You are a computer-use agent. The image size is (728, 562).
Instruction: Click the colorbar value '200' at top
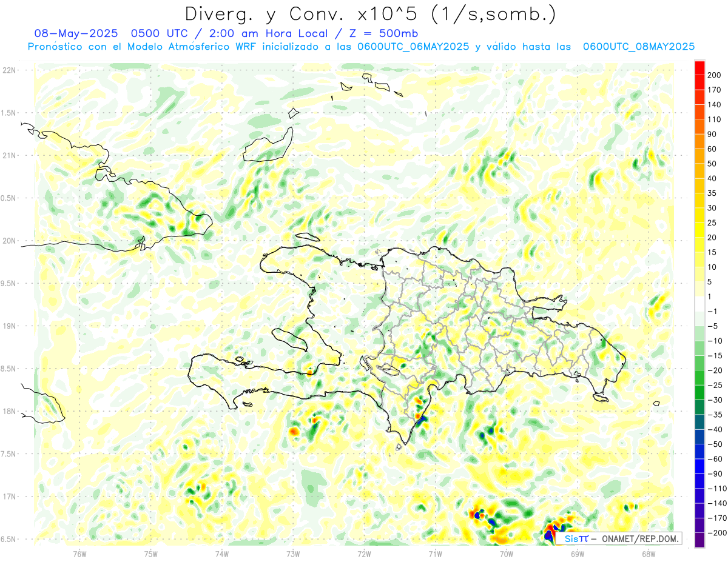[x=715, y=75]
